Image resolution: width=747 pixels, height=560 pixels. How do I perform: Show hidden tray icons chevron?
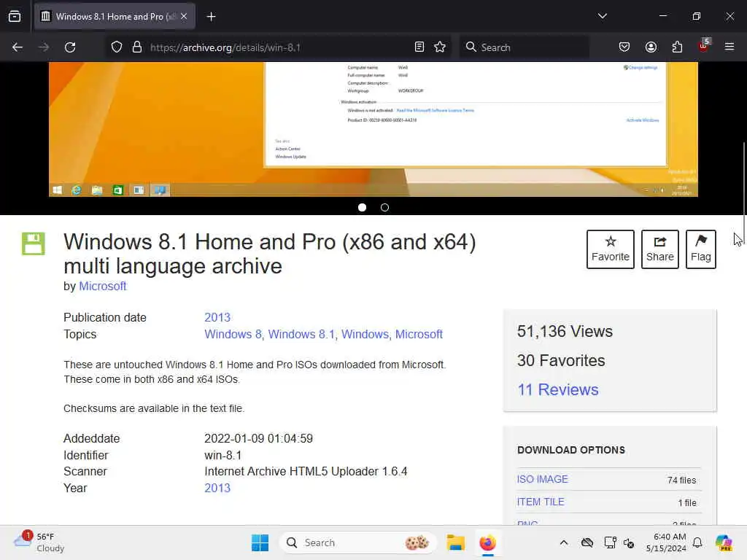click(564, 542)
